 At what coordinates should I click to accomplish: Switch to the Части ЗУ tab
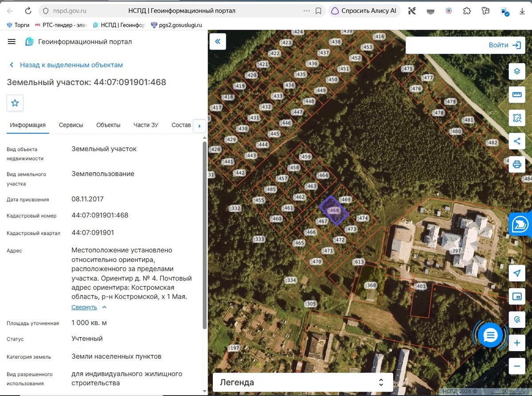click(x=146, y=125)
